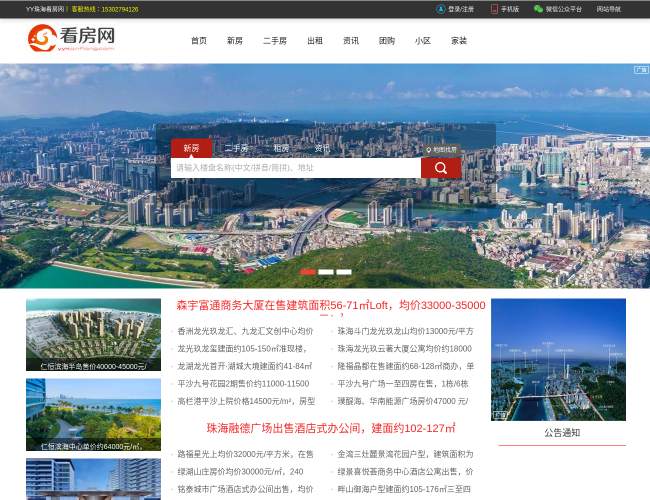Switch to the 二手房 search tab

[236, 148]
